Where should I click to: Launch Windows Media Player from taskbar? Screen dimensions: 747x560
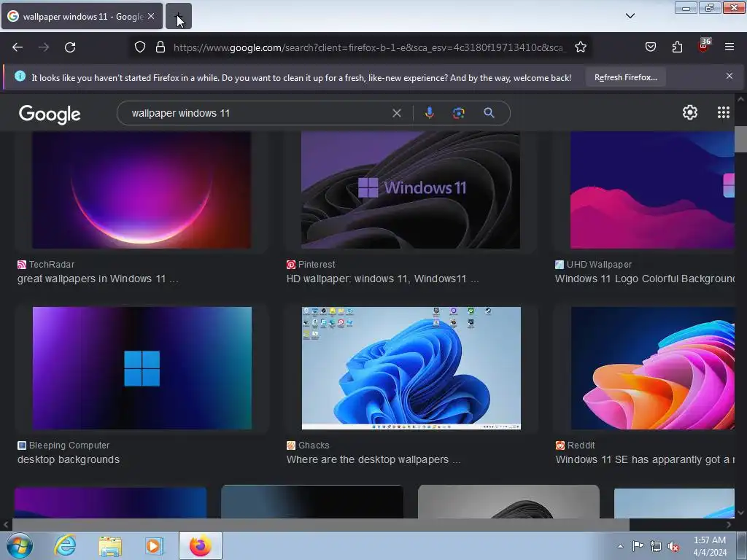(x=154, y=545)
